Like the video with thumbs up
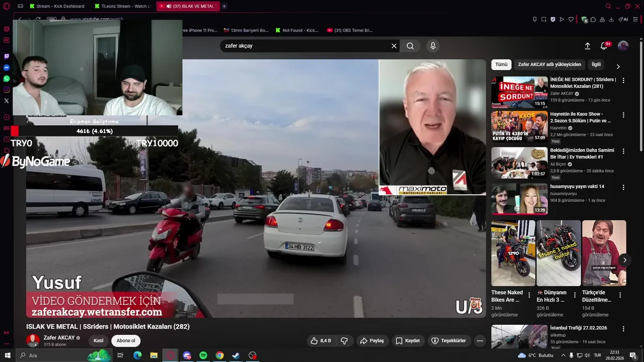 pos(320,340)
